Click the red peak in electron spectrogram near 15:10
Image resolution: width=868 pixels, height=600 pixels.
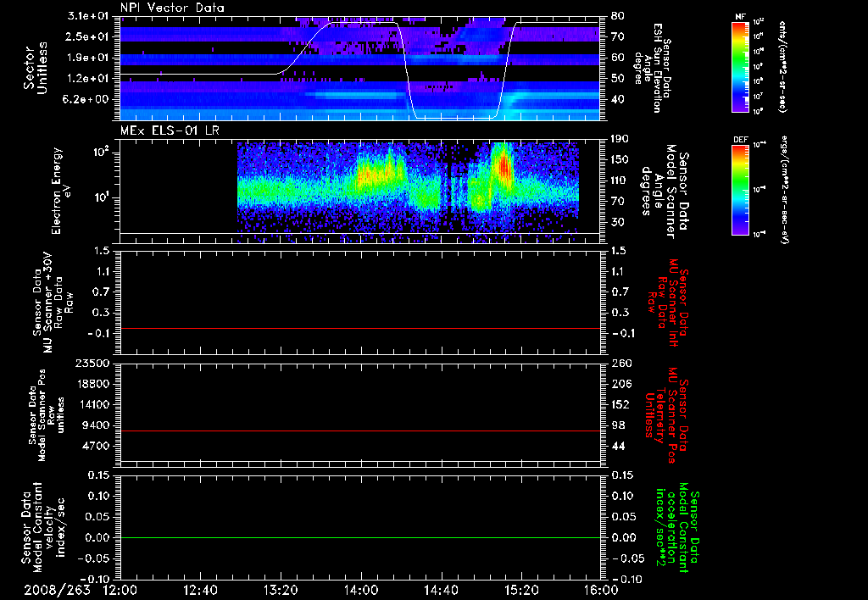(504, 167)
